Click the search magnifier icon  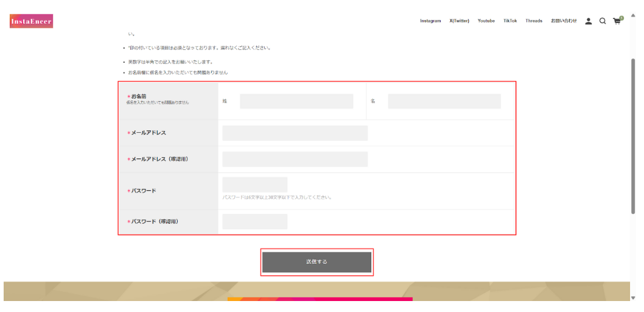click(x=603, y=21)
